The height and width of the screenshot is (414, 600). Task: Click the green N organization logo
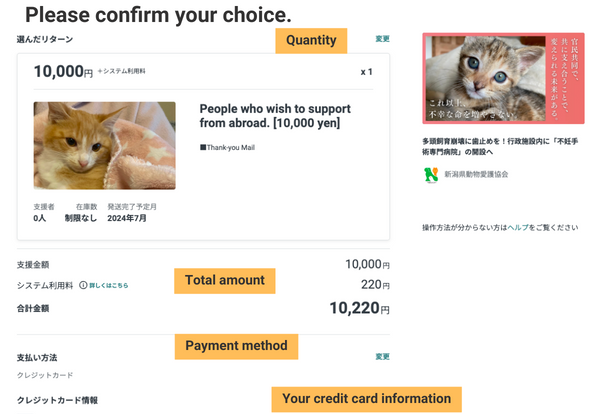pos(431,174)
